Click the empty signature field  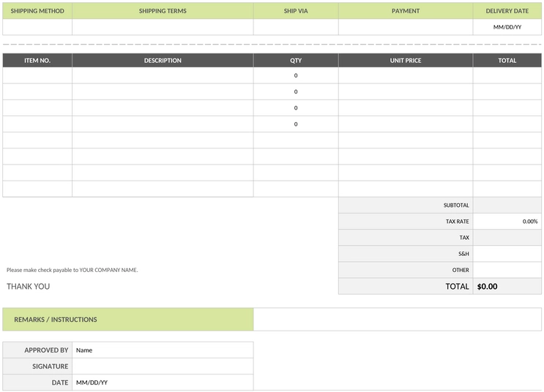pyautogui.click(x=163, y=366)
